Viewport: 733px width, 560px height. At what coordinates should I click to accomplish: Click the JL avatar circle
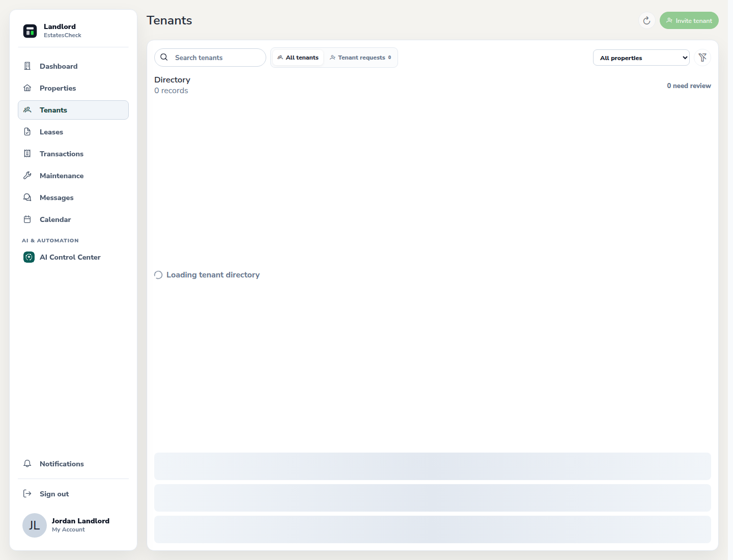(x=35, y=525)
